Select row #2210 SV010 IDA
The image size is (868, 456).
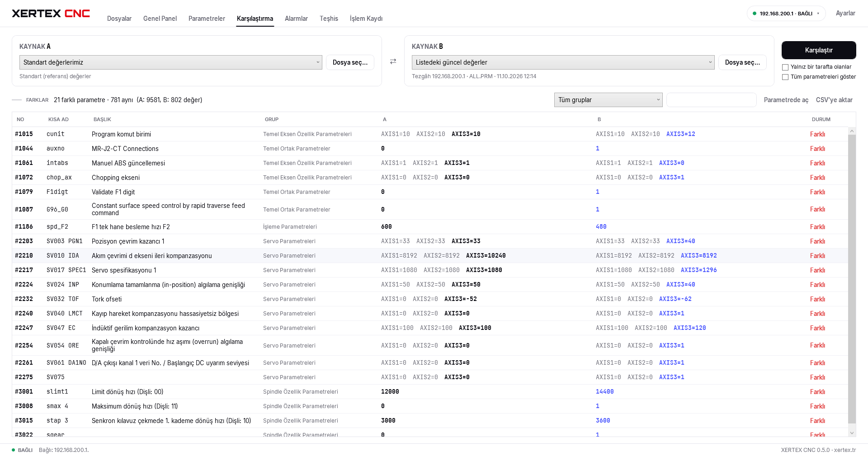click(430, 256)
